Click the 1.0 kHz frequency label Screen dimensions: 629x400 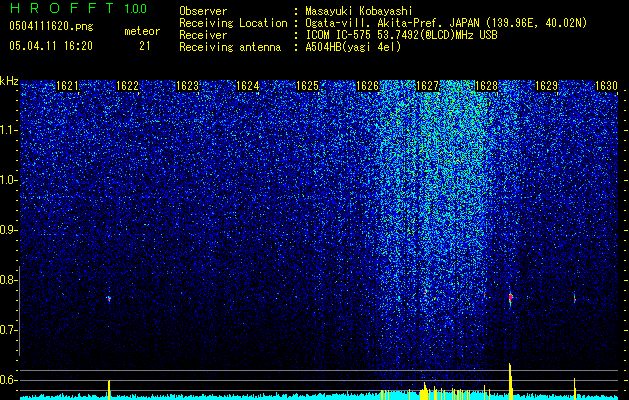(8, 181)
